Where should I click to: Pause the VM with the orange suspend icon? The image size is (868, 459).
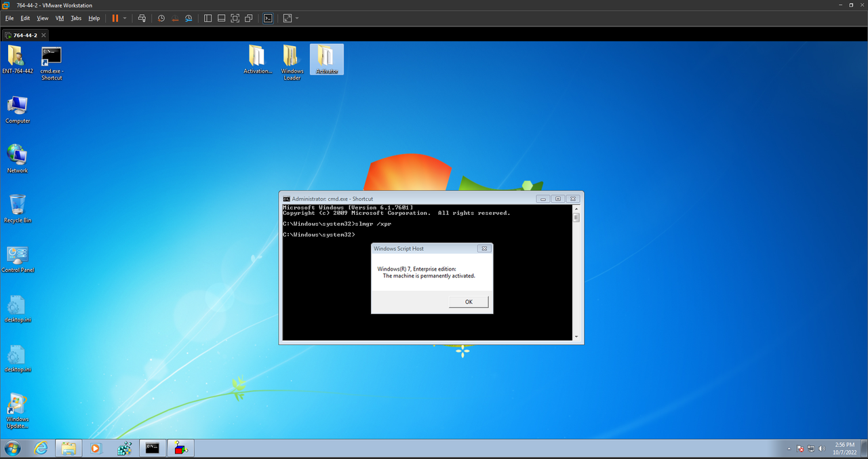[x=115, y=18]
